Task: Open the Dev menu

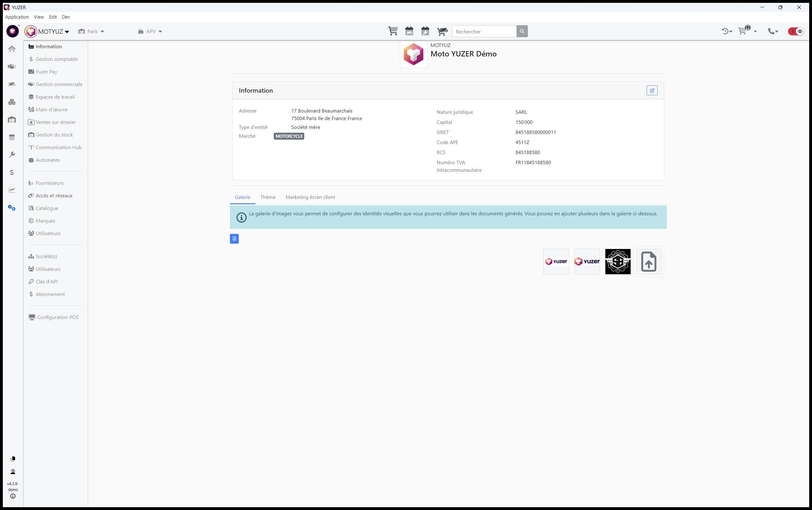Action: coord(66,17)
